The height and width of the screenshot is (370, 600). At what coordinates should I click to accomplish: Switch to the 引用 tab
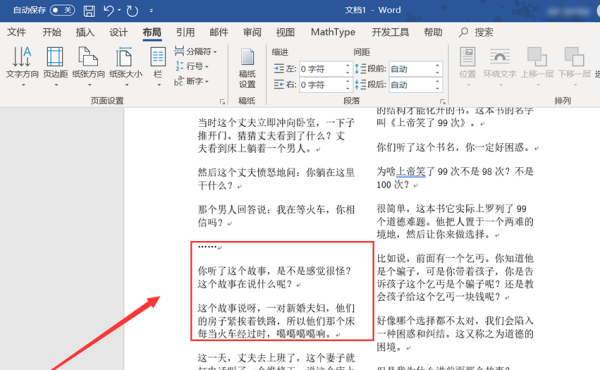click(x=185, y=32)
